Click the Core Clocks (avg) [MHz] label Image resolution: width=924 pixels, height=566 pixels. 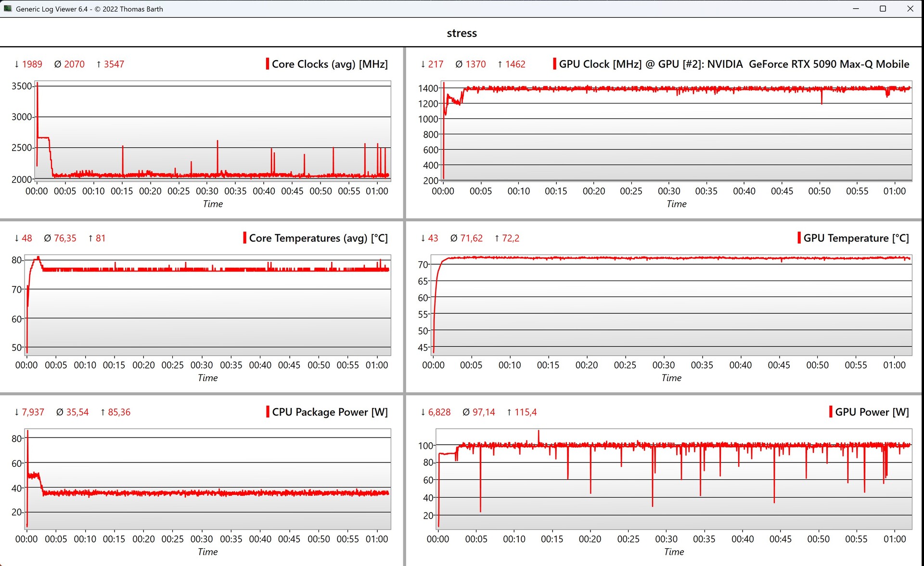coord(330,64)
